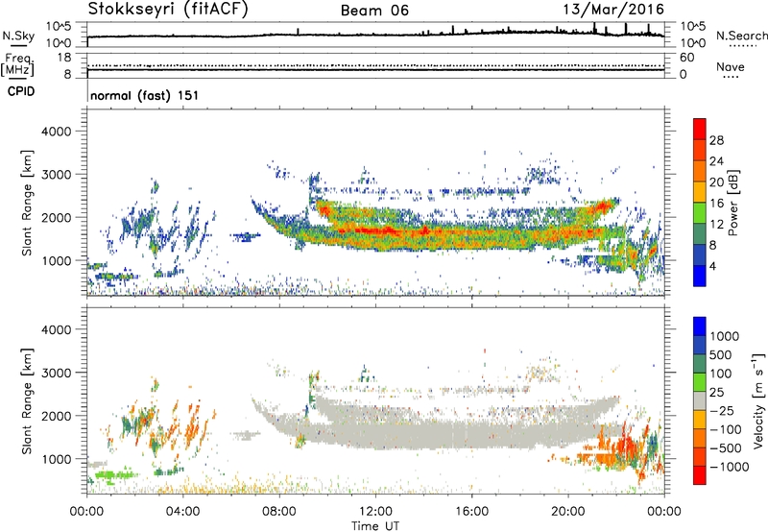Click the "normal (fast) 151" CPID text

145,95
